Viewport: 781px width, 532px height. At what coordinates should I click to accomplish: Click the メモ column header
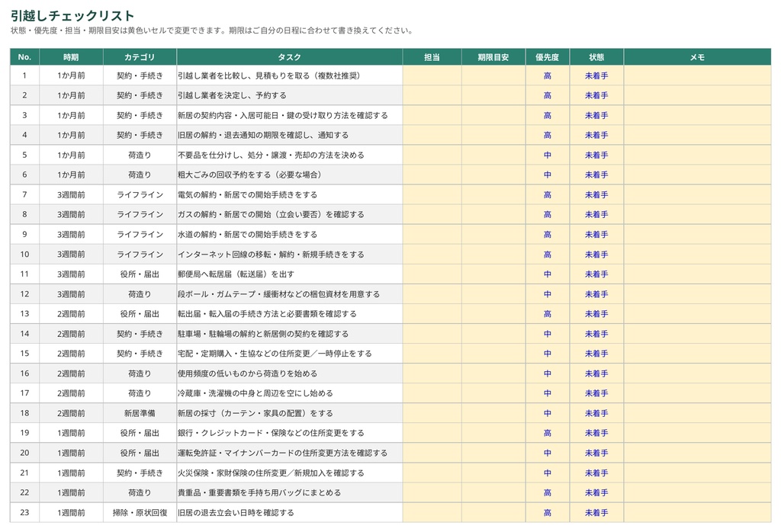click(x=697, y=57)
